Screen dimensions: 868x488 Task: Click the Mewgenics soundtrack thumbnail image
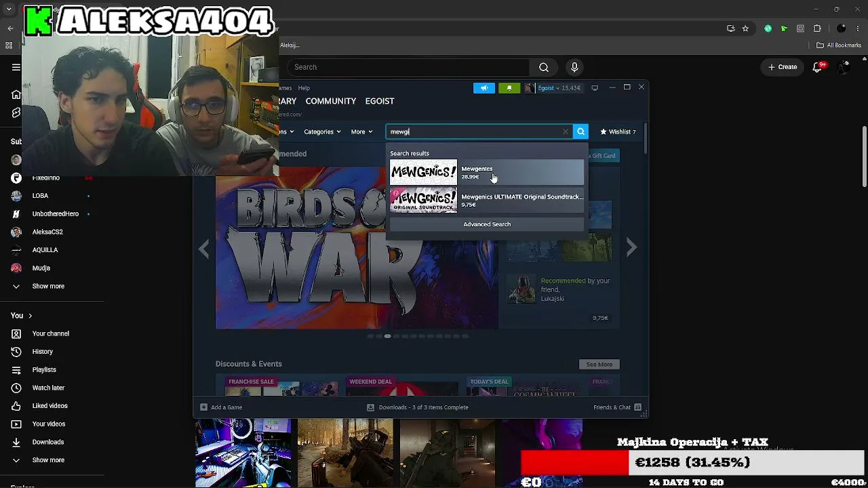pos(424,201)
